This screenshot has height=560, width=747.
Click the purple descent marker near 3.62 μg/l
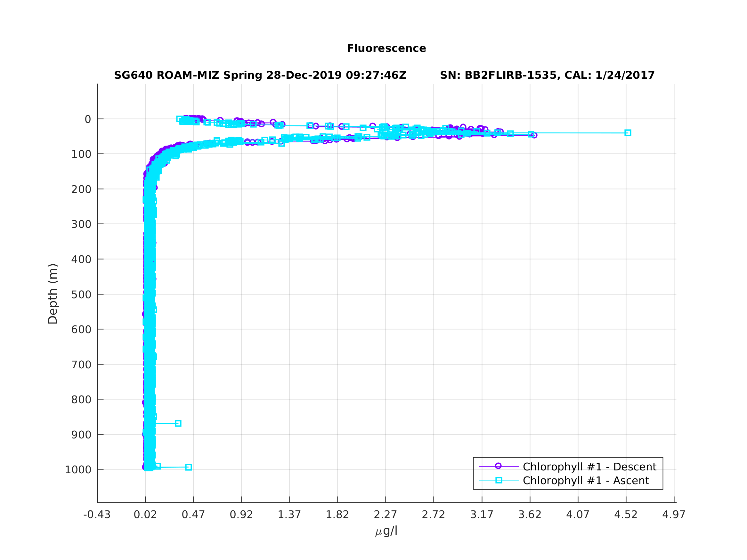pyautogui.click(x=534, y=135)
